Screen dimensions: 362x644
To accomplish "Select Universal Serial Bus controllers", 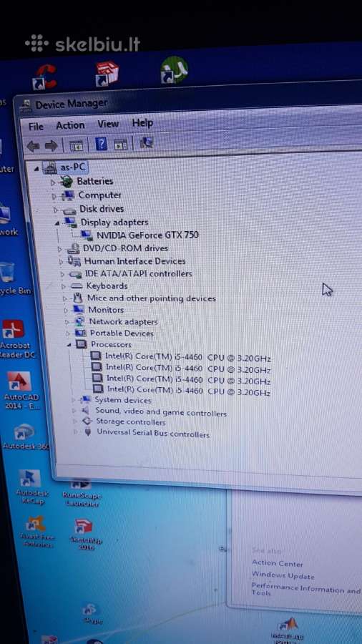I will click(x=153, y=433).
